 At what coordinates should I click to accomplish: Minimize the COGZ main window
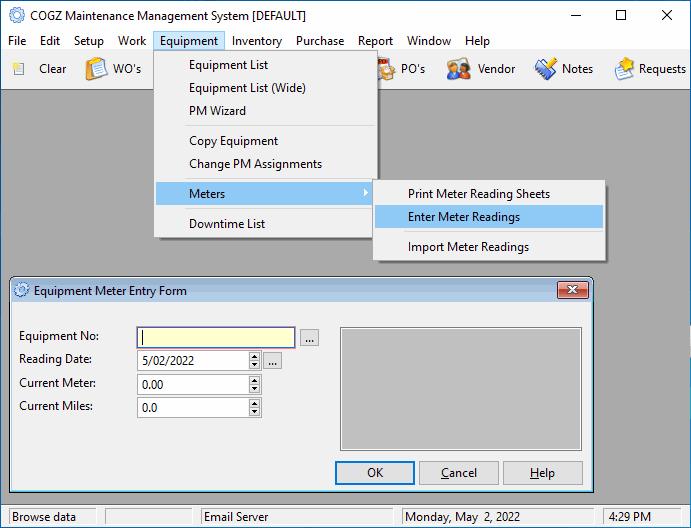coord(576,15)
